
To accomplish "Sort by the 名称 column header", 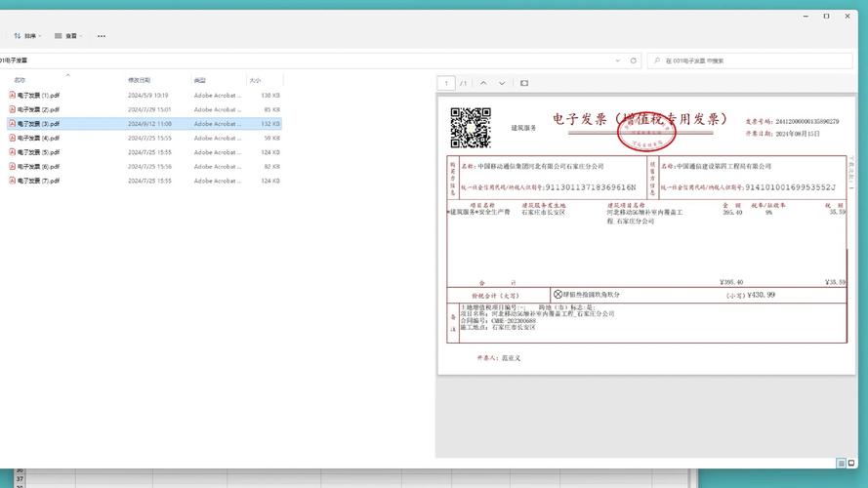I will 20,80.
